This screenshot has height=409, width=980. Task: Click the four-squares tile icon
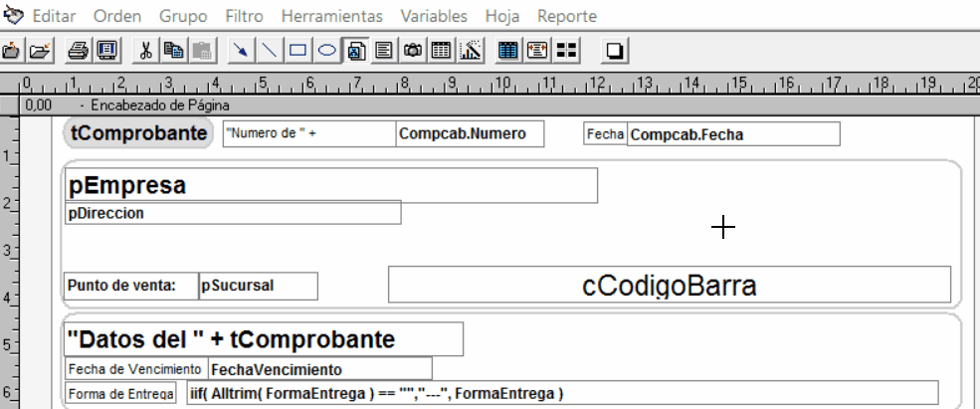[x=566, y=50]
